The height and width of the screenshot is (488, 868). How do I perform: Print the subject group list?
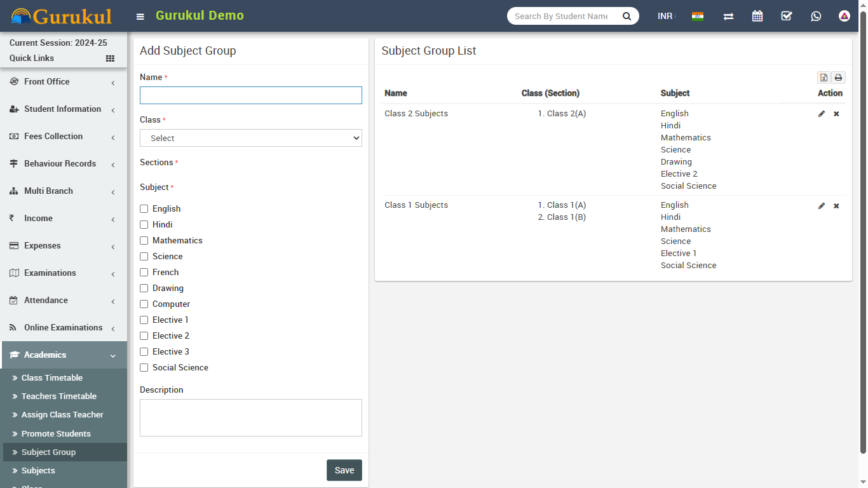[x=838, y=78]
